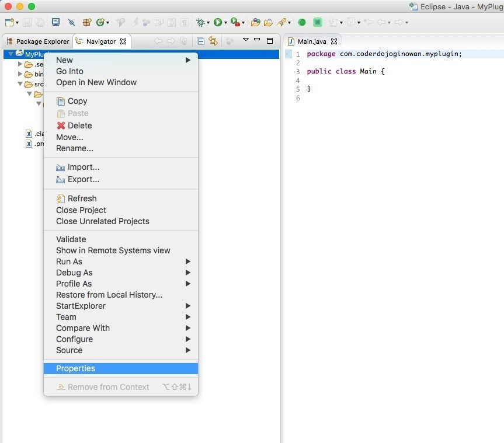Screen dimensions: 504x443
Task: Click Close Project in context menu
Action: tap(81, 210)
